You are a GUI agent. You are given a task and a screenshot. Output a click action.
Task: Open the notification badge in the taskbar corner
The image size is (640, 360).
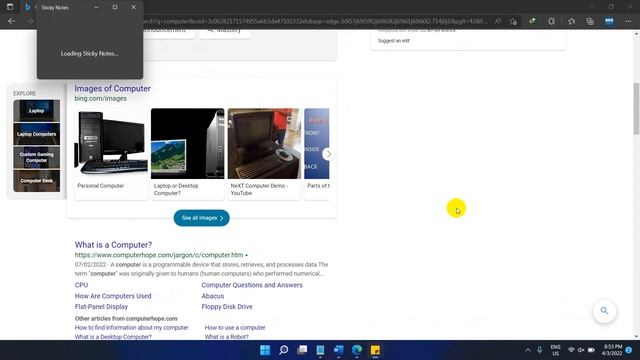[x=629, y=350]
